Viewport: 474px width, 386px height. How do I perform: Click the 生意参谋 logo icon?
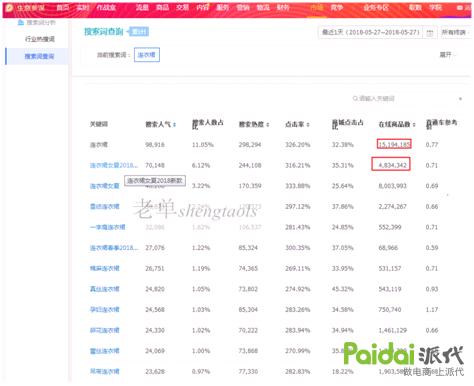(9, 7)
